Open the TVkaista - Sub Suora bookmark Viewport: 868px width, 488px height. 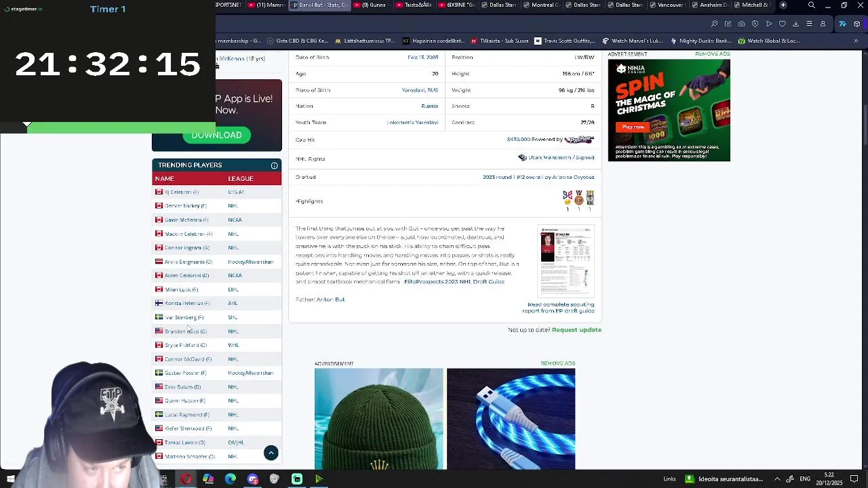tap(500, 41)
